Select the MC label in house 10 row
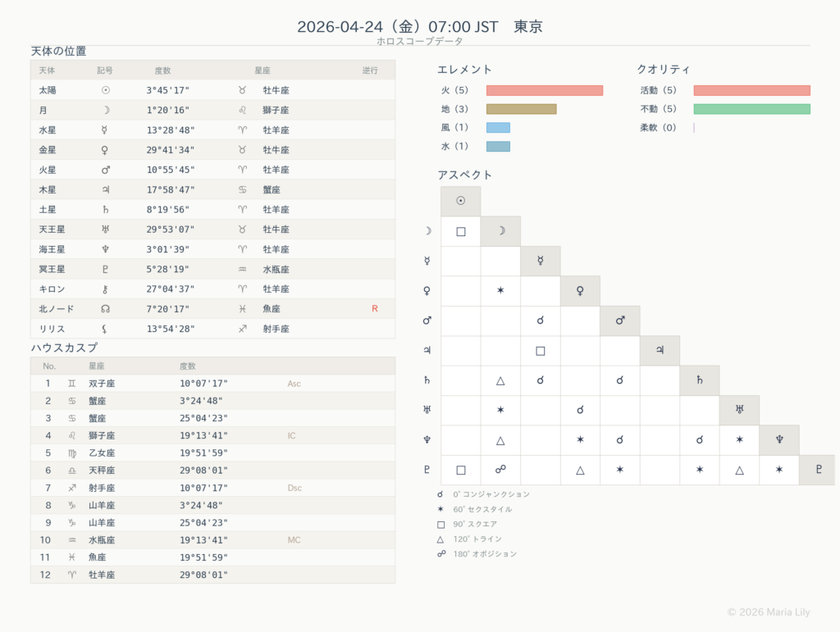Image resolution: width=840 pixels, height=632 pixels. [294, 540]
